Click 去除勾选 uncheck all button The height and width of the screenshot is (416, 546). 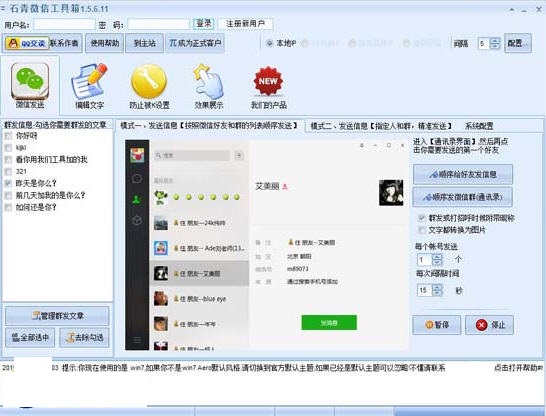pos(84,337)
